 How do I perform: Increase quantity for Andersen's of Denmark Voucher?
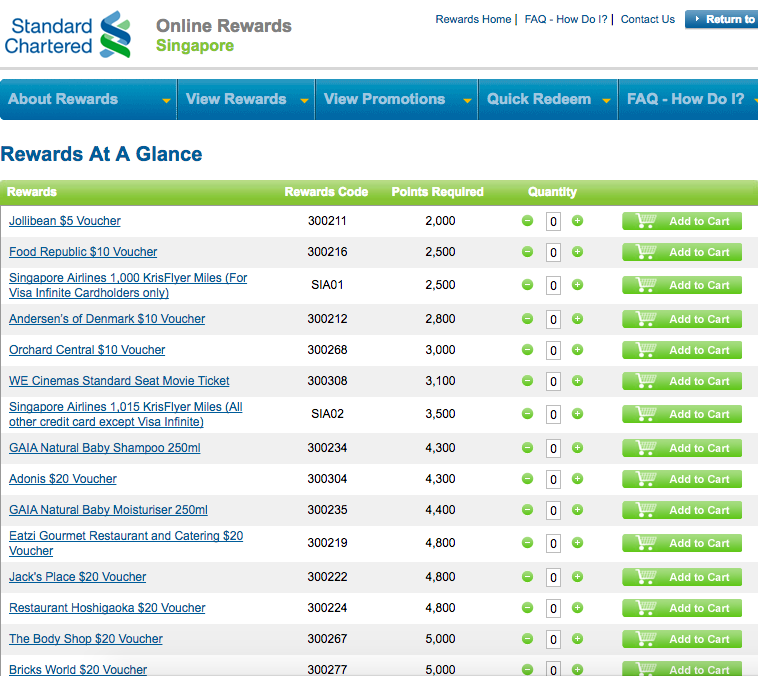[x=577, y=319]
